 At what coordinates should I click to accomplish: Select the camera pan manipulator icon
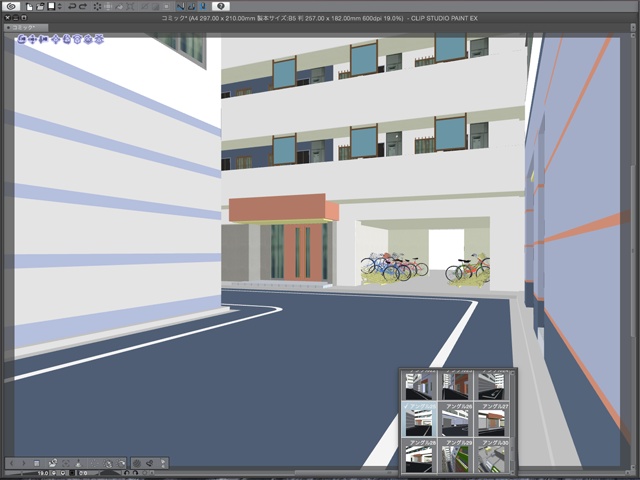(33, 39)
